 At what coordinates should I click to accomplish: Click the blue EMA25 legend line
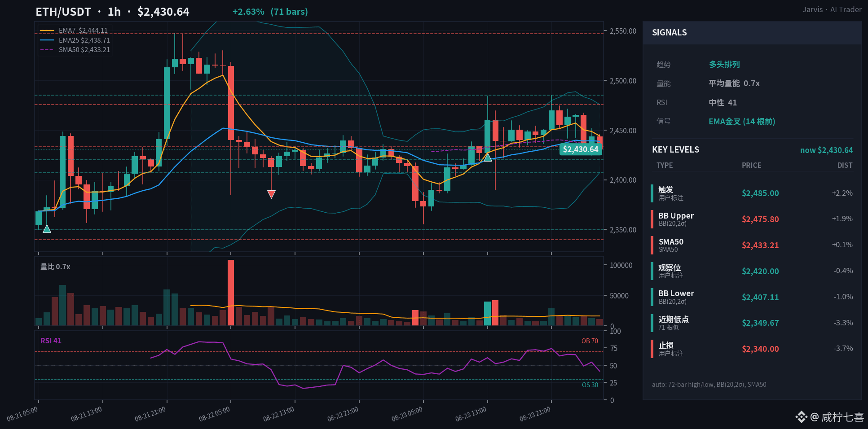[47, 40]
